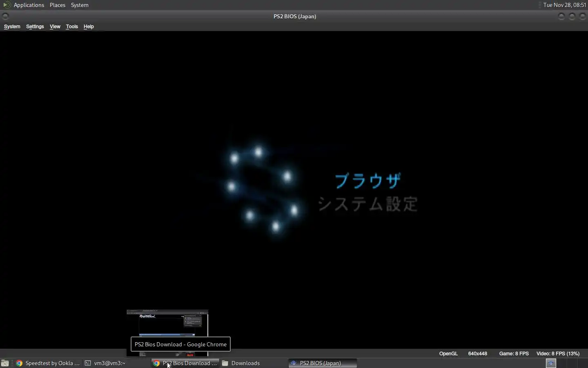Minimize the PS2 BIOS (Japan) window
The image size is (588, 368).
(561, 16)
